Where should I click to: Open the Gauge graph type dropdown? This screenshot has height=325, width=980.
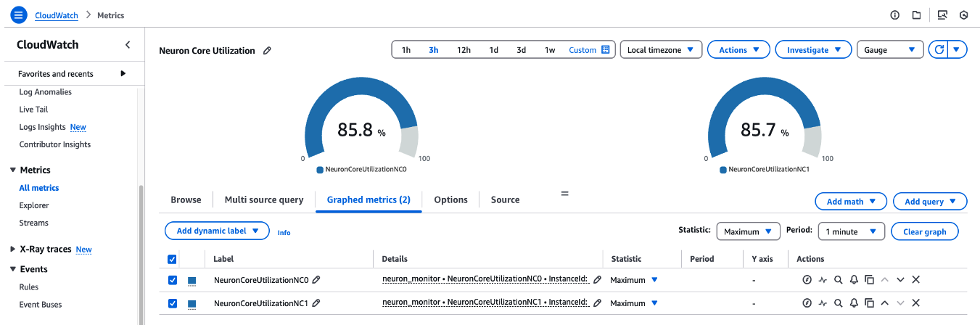click(890, 50)
